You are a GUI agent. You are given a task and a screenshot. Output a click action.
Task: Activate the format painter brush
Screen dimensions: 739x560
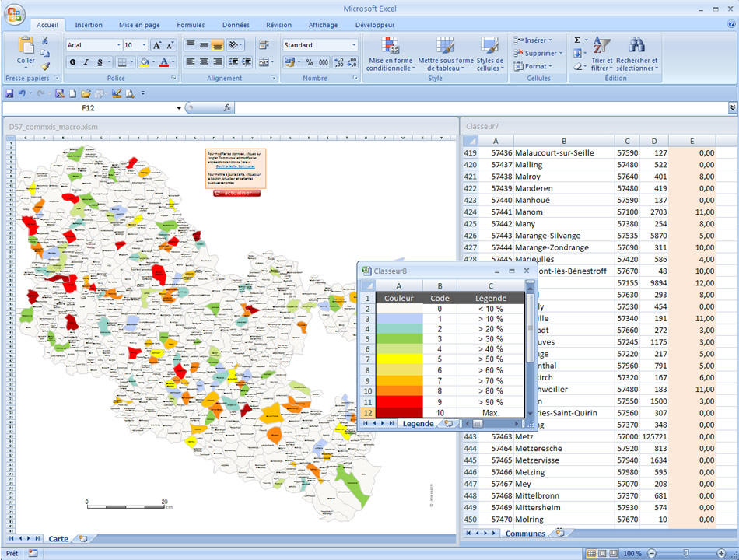[x=45, y=66]
